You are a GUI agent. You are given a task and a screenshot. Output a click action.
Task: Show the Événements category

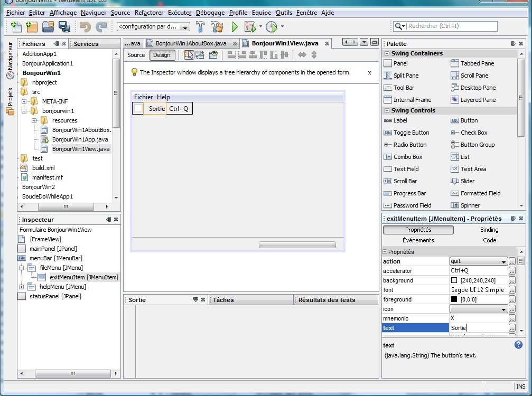(418, 240)
